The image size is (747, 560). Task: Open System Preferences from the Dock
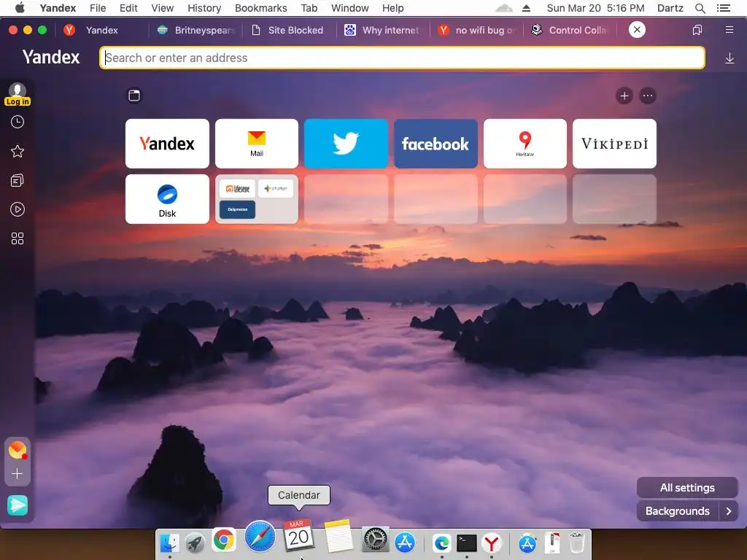tap(375, 540)
